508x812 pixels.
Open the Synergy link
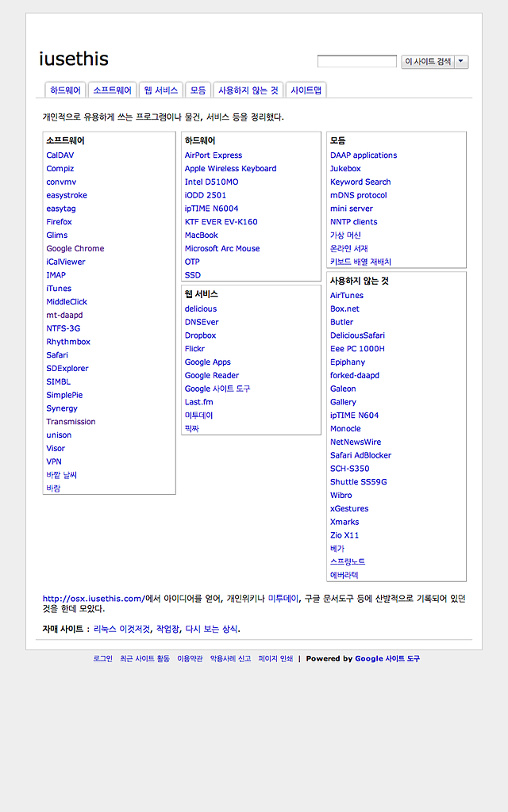coord(62,408)
